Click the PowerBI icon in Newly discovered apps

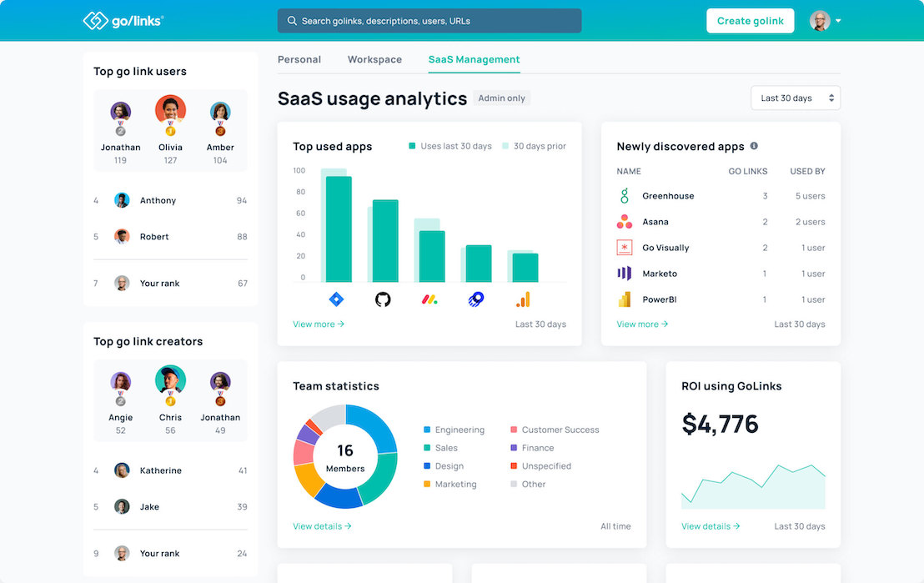point(623,299)
